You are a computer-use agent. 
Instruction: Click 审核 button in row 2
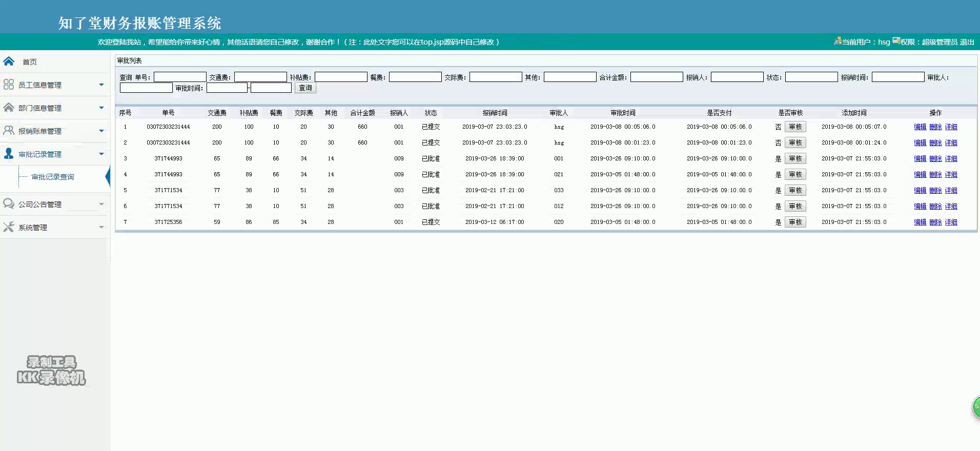[795, 142]
